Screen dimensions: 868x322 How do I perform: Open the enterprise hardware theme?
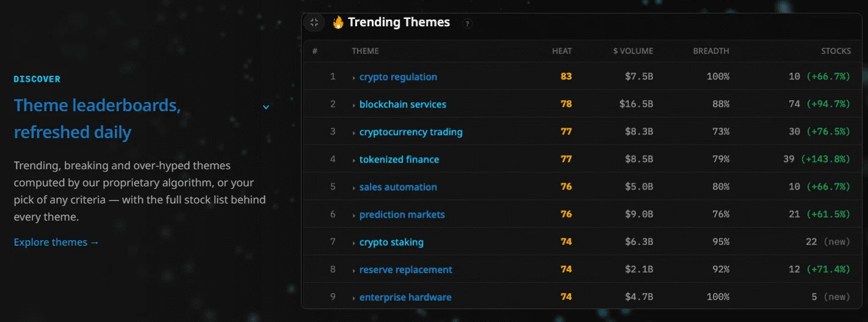click(405, 298)
